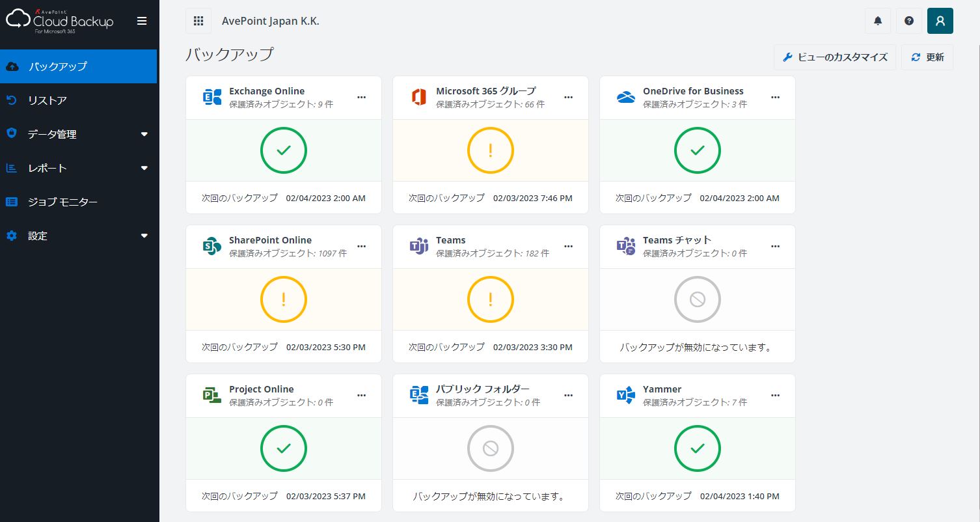The height and width of the screenshot is (522, 980).
Task: Click Exchange Online green checkmark status
Action: [284, 150]
